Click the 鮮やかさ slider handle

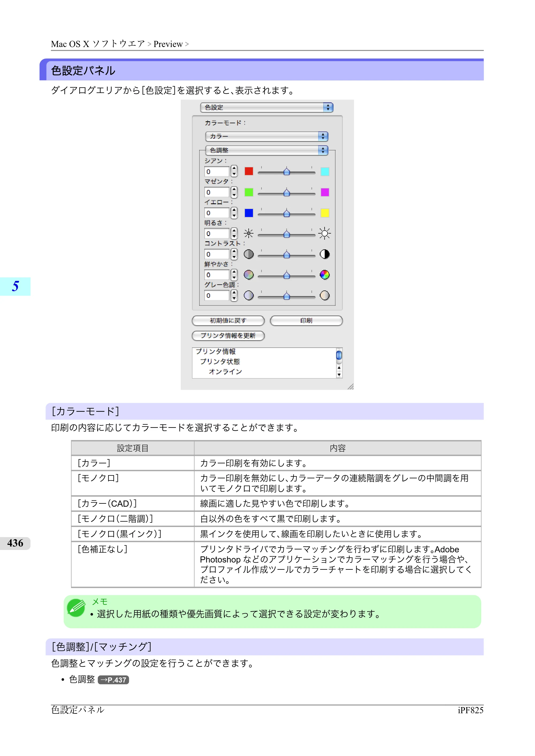click(x=287, y=275)
